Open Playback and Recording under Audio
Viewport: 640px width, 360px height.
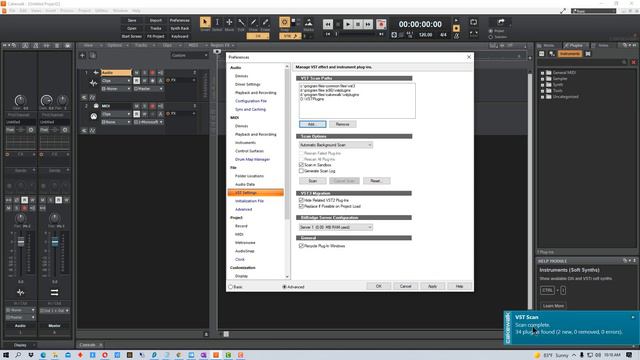256,93
